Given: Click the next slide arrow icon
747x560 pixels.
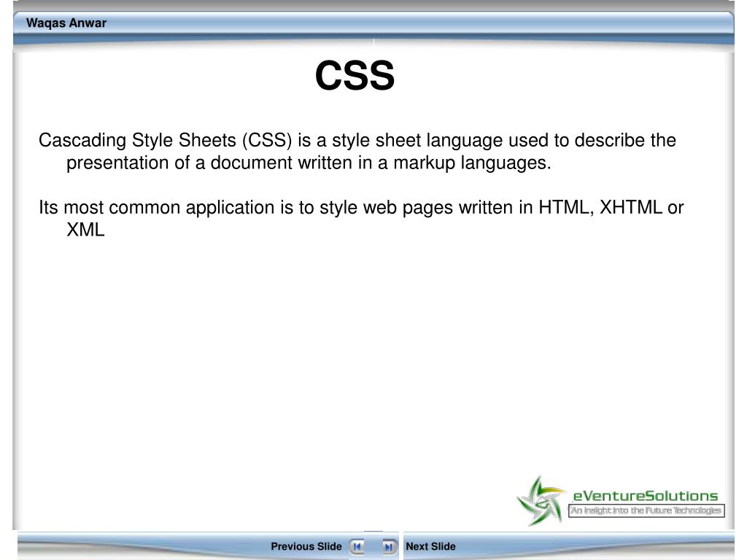Looking at the screenshot, I should [x=389, y=547].
